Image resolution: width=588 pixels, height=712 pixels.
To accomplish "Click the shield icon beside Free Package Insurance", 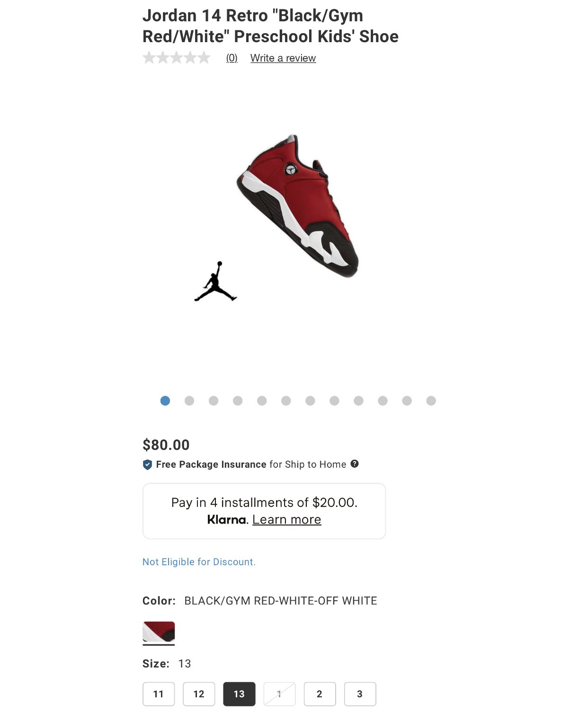I will (x=147, y=465).
